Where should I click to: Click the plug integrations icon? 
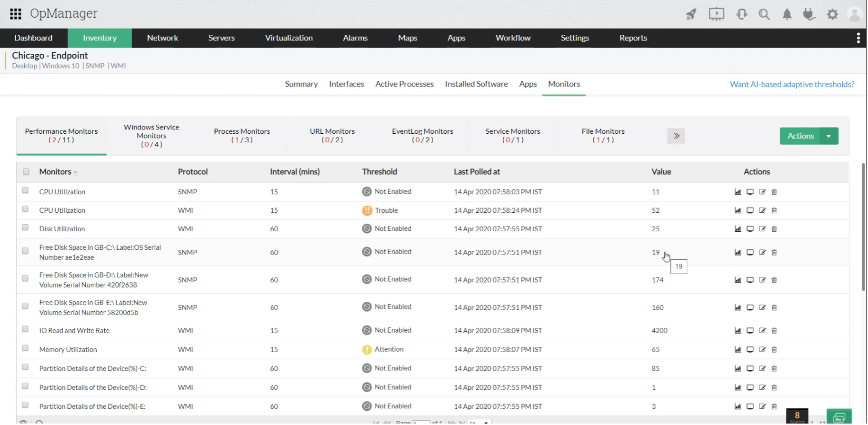(x=809, y=14)
